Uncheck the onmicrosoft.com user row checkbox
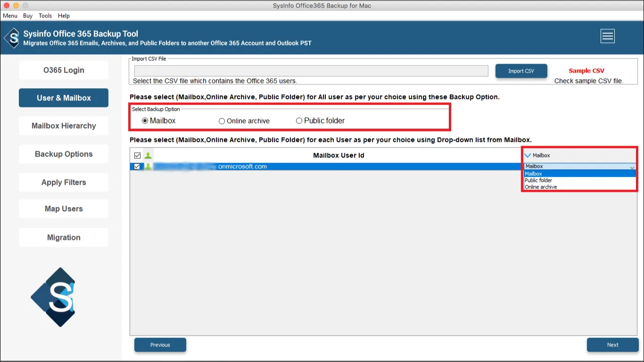 pyautogui.click(x=137, y=166)
